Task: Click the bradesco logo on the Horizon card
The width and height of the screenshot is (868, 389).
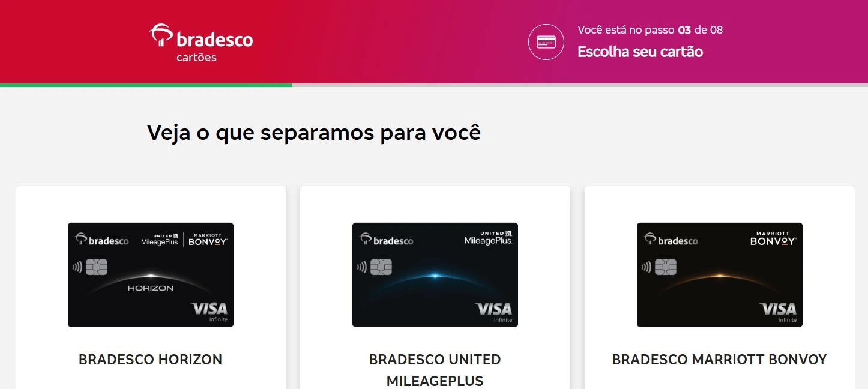Action: coord(102,240)
